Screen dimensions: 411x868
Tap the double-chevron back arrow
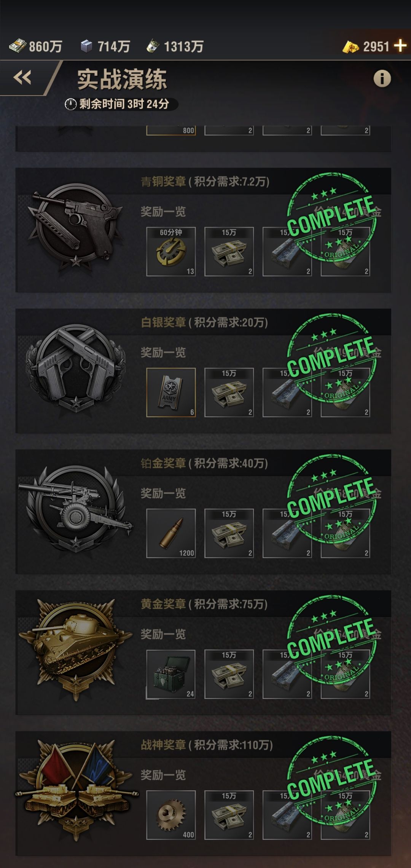click(22, 78)
